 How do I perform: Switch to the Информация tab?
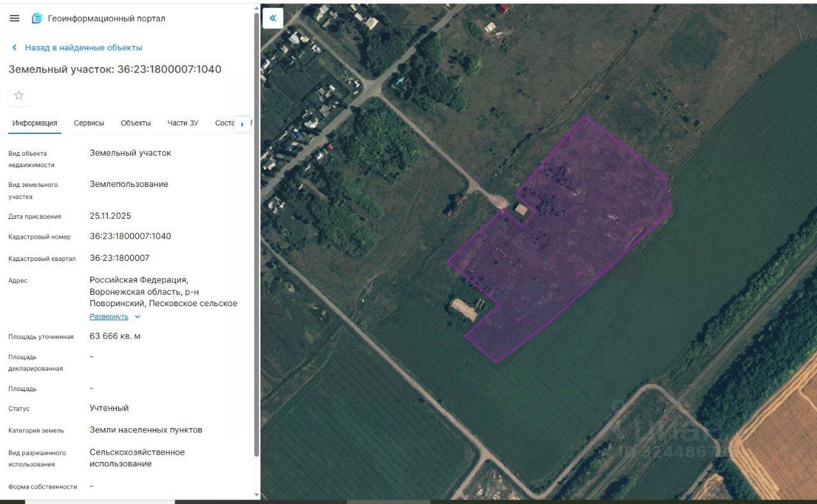[35, 123]
